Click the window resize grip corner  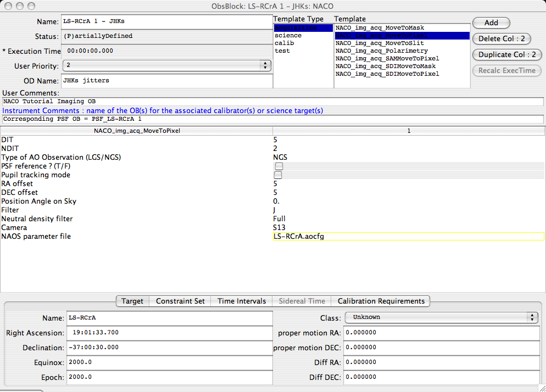click(x=542, y=388)
